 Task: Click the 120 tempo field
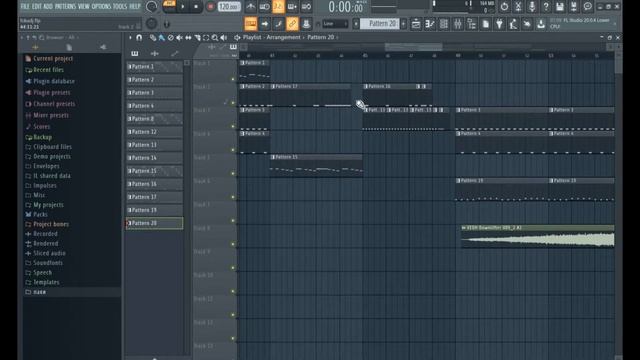(x=229, y=7)
